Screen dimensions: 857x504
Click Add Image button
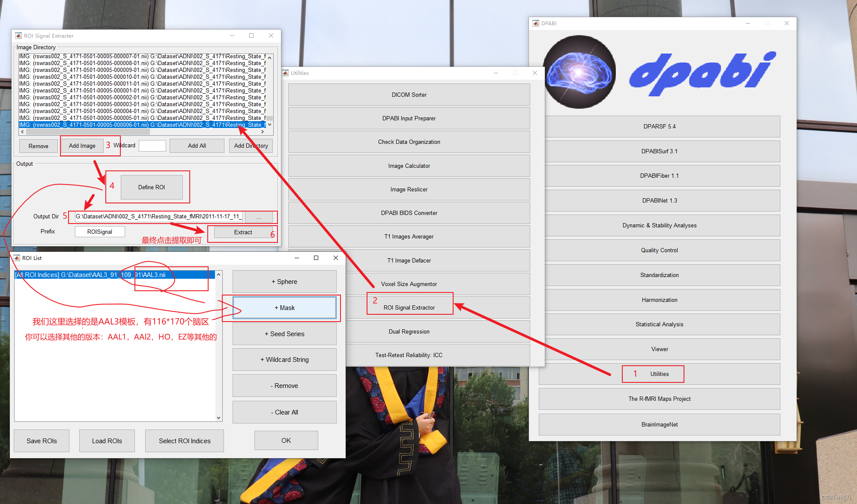[82, 146]
